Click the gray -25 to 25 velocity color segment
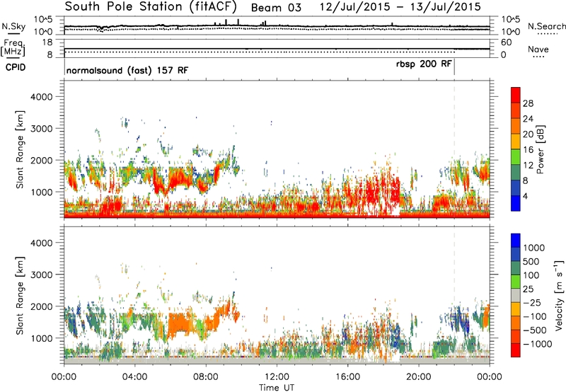Image resolution: width=566 pixels, height=392 pixels. pos(516,295)
